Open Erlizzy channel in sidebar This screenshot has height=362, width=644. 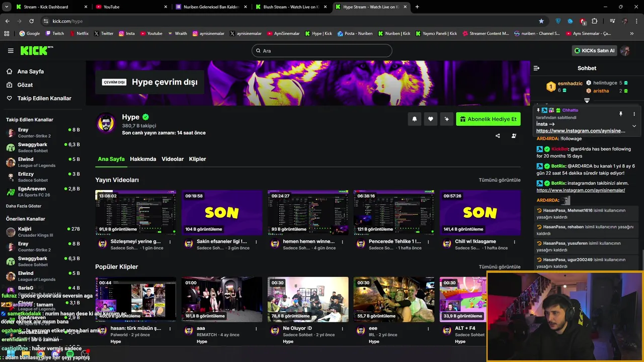(x=43, y=176)
